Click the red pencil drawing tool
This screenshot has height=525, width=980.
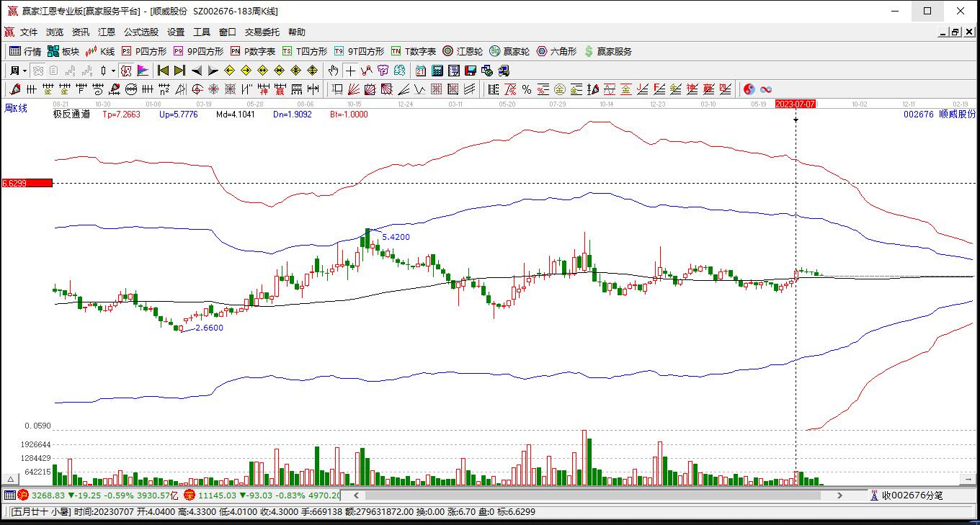[x=14, y=89]
